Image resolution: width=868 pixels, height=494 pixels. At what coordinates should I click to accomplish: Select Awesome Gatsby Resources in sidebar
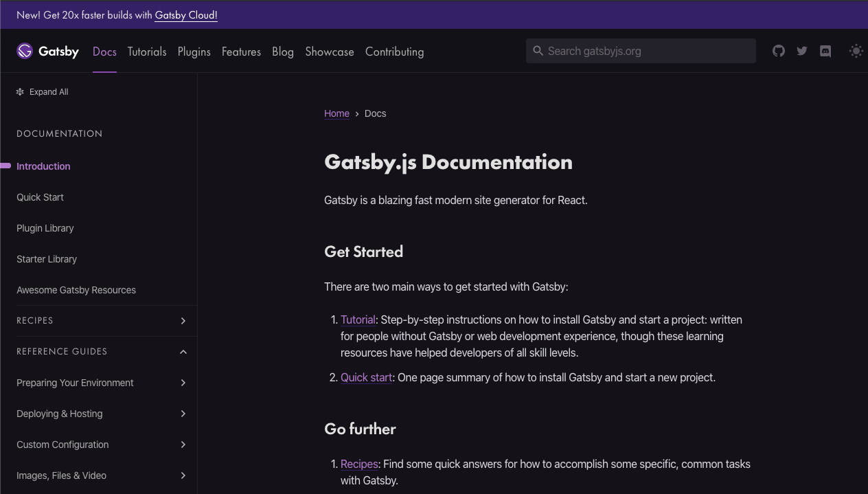pos(76,290)
